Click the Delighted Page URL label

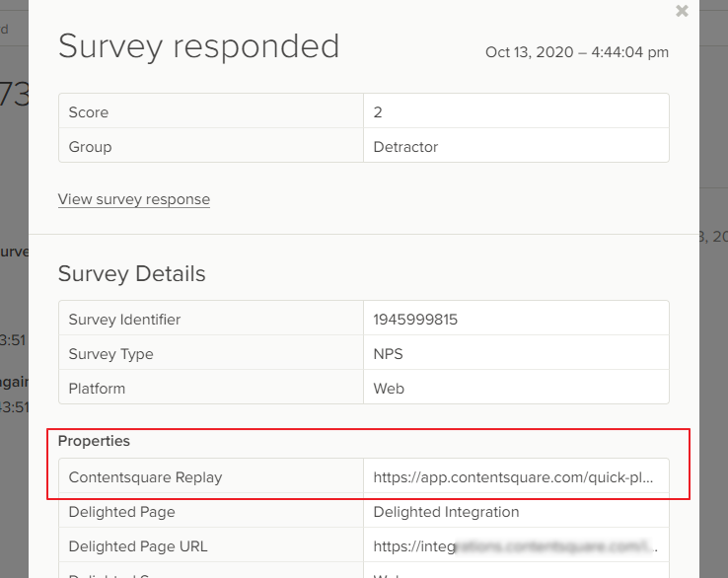tap(138, 546)
